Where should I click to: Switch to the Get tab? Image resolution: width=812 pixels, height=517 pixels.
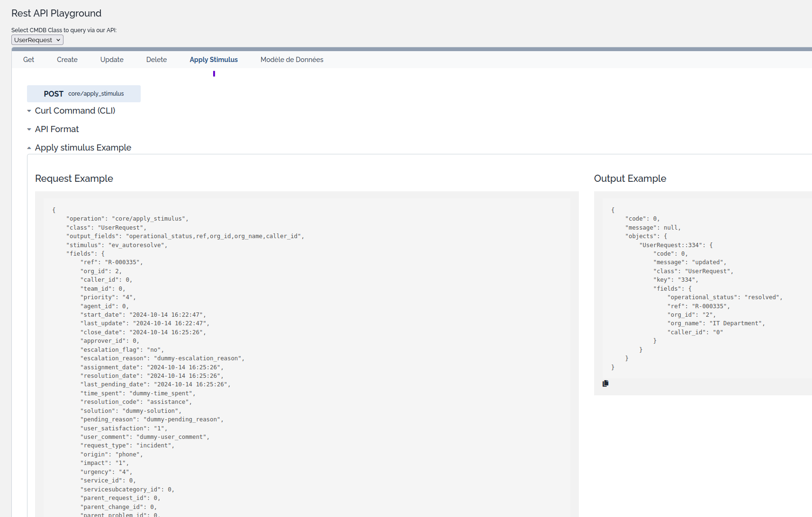point(28,60)
